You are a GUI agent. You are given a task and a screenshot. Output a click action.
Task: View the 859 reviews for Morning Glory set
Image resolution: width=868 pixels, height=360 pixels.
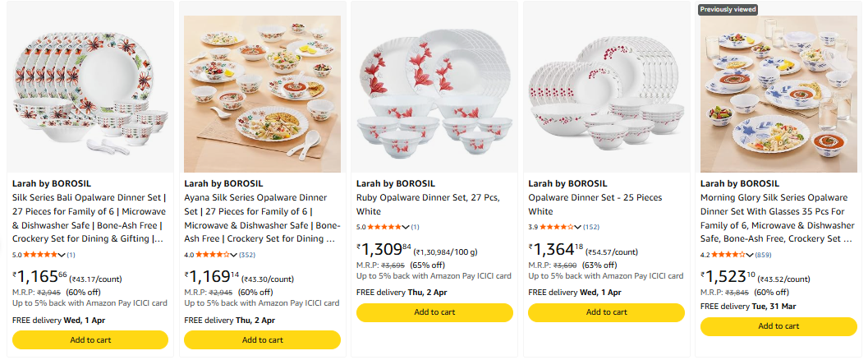click(x=764, y=255)
